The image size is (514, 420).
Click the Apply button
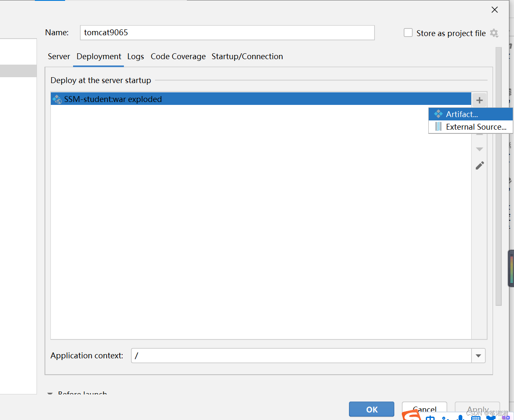pos(477,410)
